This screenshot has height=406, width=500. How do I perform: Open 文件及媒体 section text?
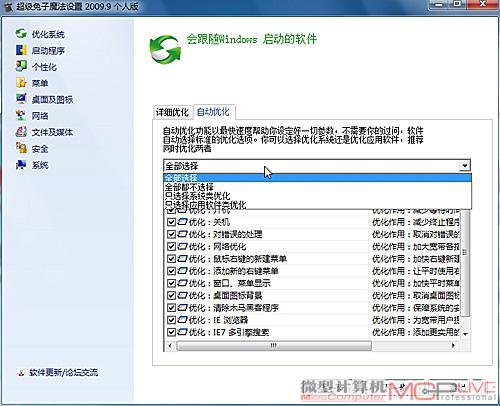point(52,132)
